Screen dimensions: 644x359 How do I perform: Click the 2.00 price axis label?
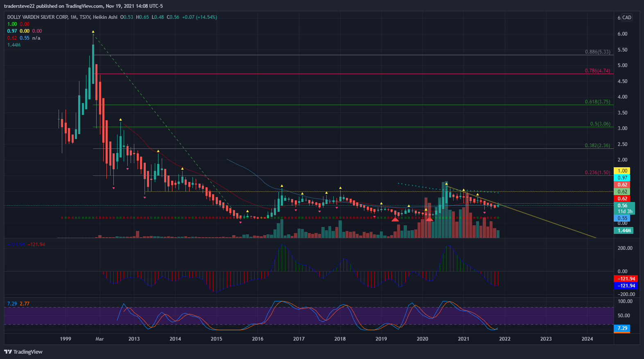point(622,160)
